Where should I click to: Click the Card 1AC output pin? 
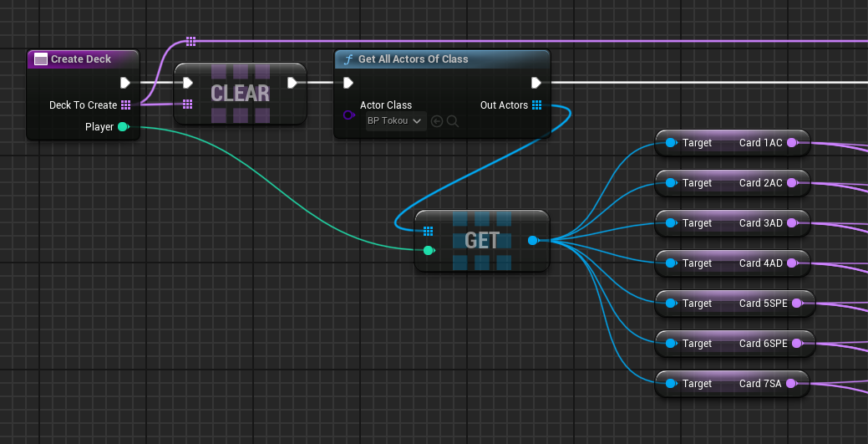click(792, 143)
